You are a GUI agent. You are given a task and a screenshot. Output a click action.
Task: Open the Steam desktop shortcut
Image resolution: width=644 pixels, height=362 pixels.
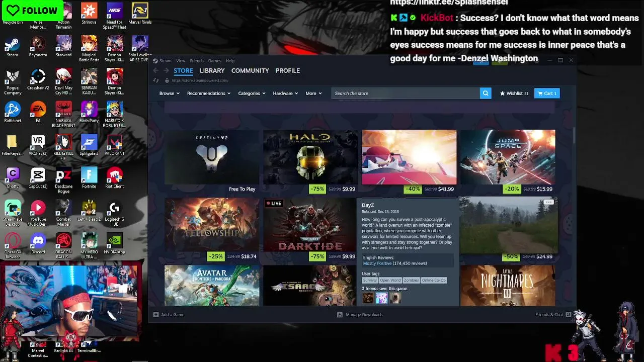coord(13,46)
